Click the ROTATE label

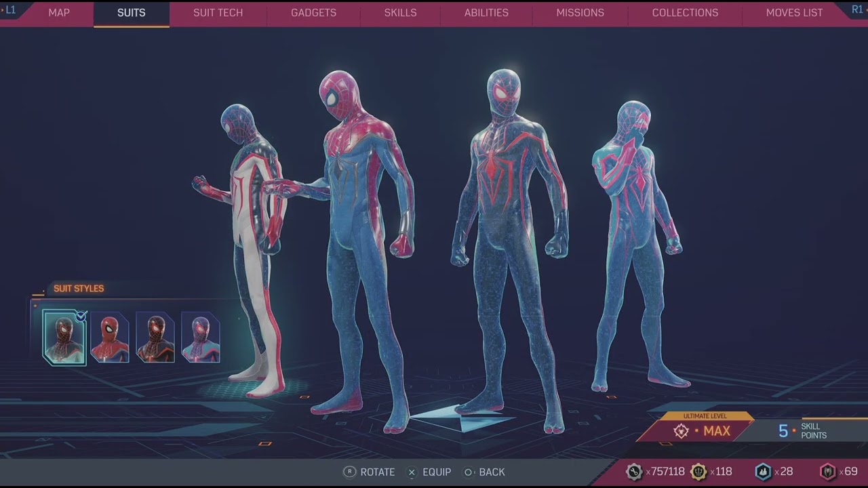[378, 472]
